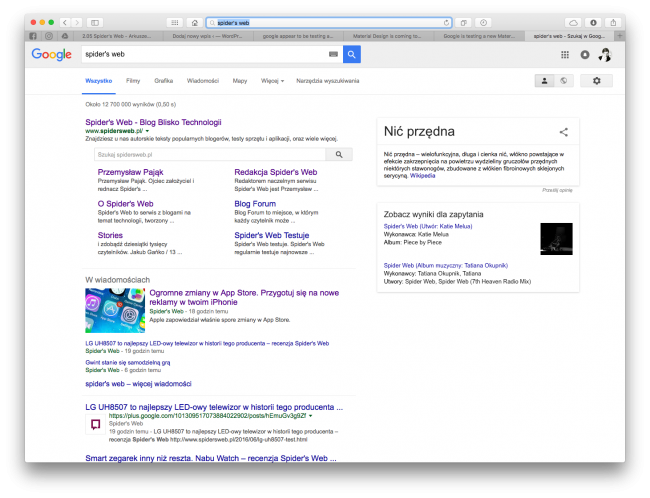This screenshot has height=498, width=650.
Task: Switch to private results person toggle
Action: click(x=544, y=81)
